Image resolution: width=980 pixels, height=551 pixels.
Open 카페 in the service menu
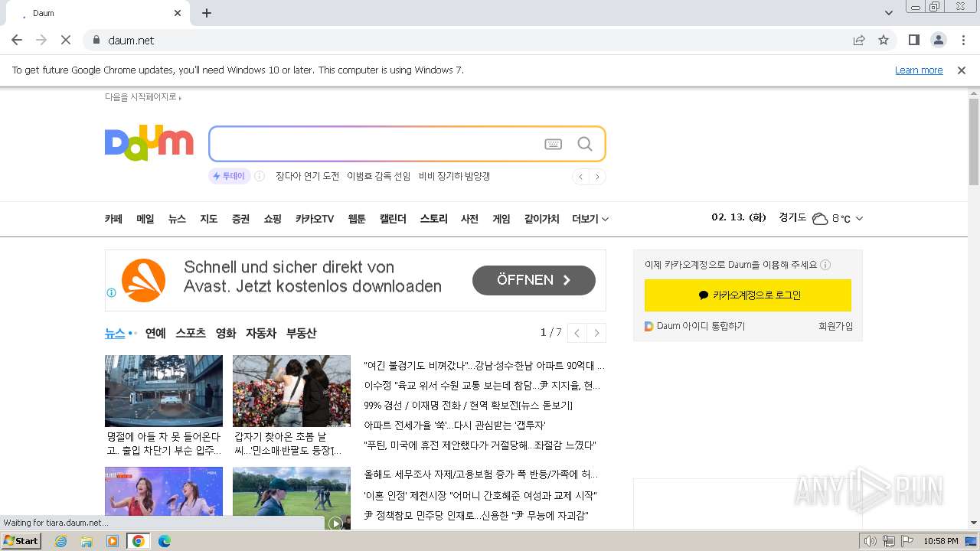(113, 219)
